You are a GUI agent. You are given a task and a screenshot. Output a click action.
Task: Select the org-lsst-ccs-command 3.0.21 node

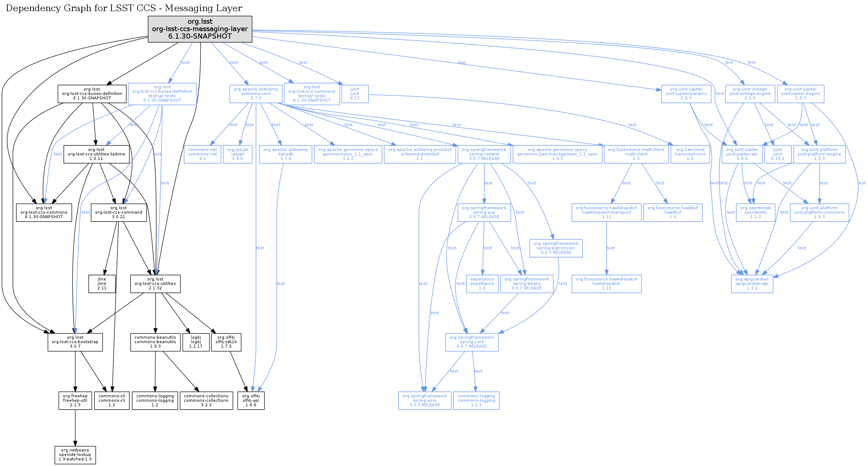point(118,213)
